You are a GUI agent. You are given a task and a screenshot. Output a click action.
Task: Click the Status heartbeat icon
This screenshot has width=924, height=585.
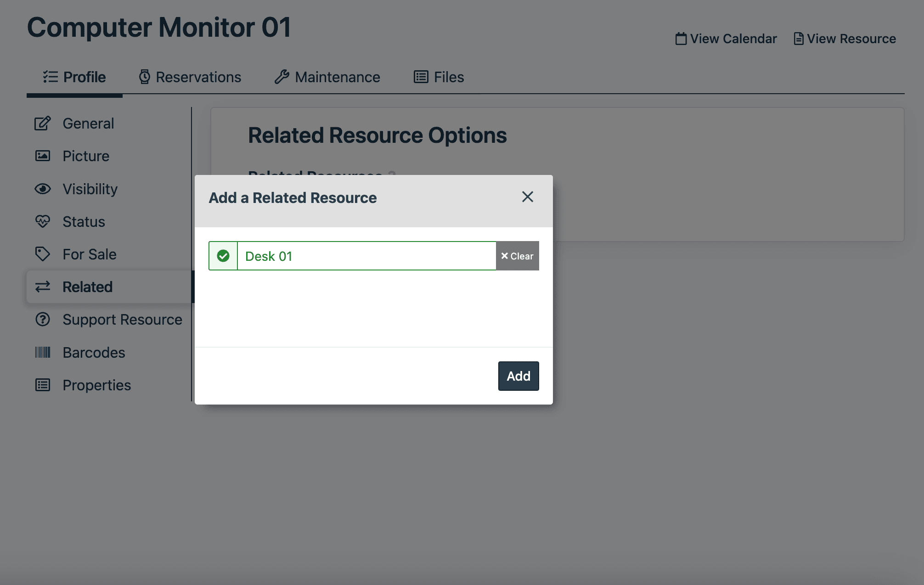(x=42, y=221)
